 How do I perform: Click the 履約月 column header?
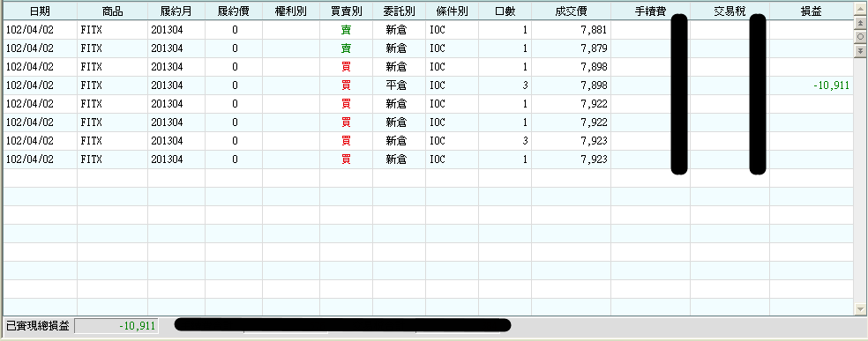click(176, 11)
